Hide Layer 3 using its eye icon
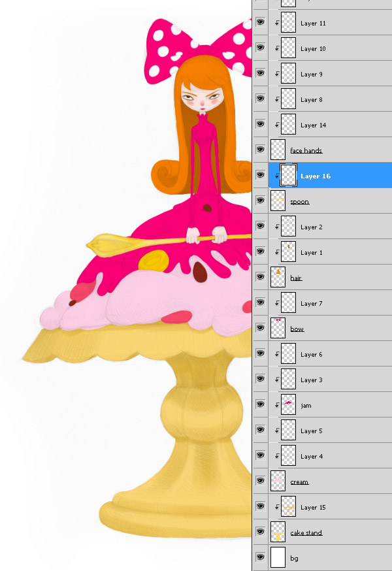The height and width of the screenshot is (571, 392). click(x=260, y=379)
